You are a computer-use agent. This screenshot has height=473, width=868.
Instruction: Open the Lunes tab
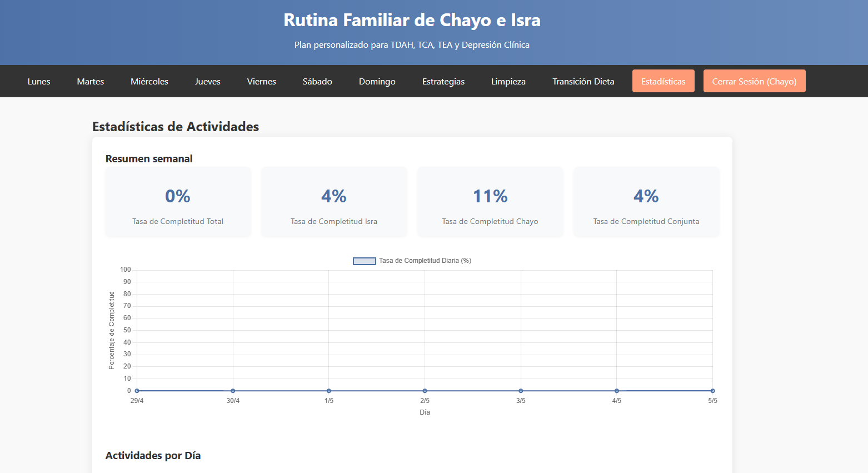pyautogui.click(x=39, y=81)
